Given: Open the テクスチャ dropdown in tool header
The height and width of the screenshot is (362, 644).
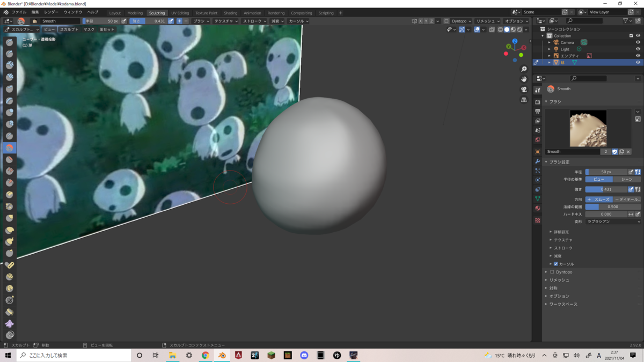Looking at the screenshot, I should (x=225, y=21).
